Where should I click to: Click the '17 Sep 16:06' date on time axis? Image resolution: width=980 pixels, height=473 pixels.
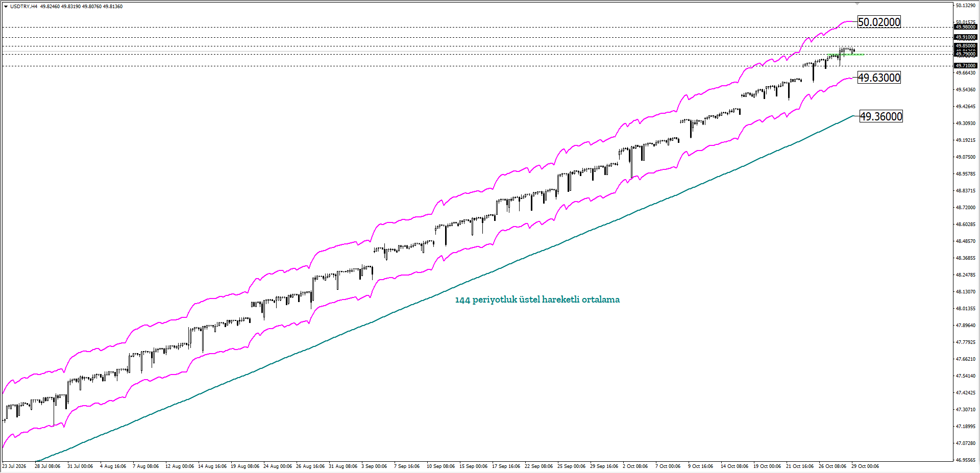506,466
